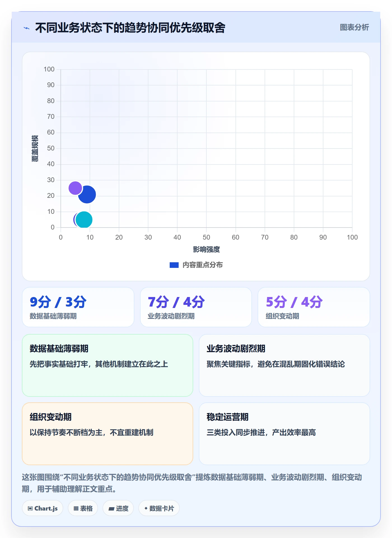392x538 pixels.
Task: Click the 数据卡片 tag chip
Action: coord(159,508)
